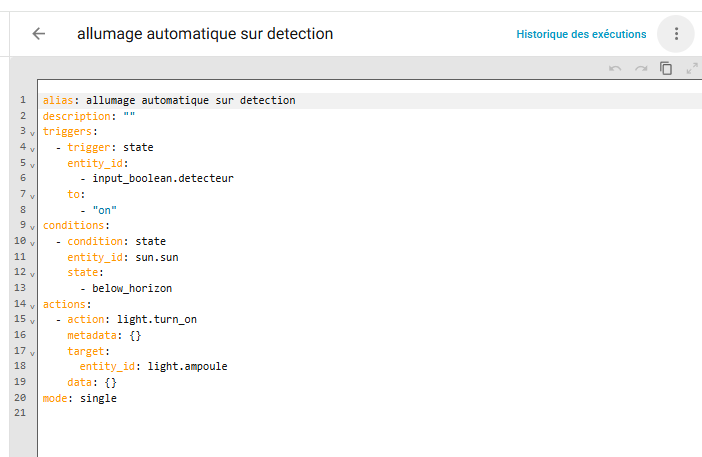Fold the light.turn_on action item
The height and width of the screenshot is (457, 702).
(x=32, y=320)
